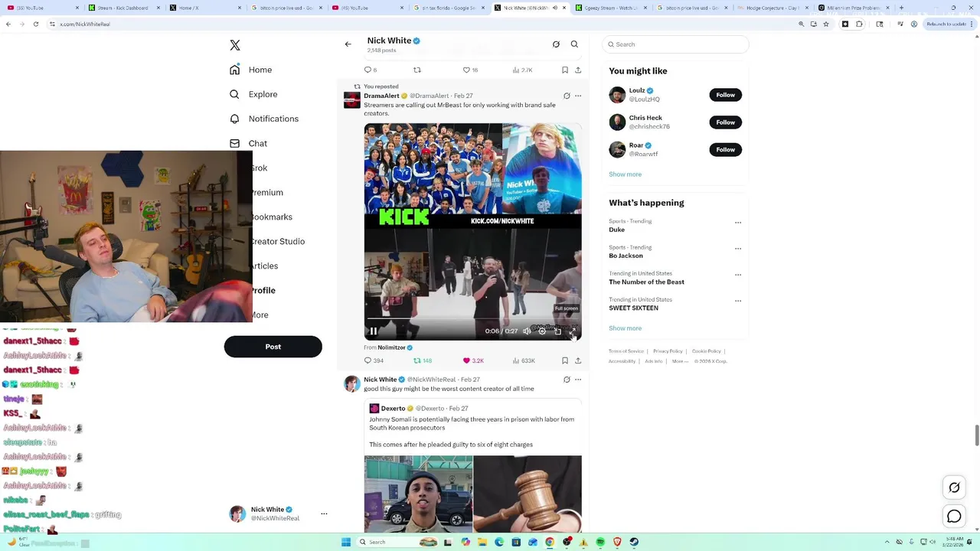Expand More in the left sidebar
This screenshot has width=980, height=551.
(x=260, y=315)
